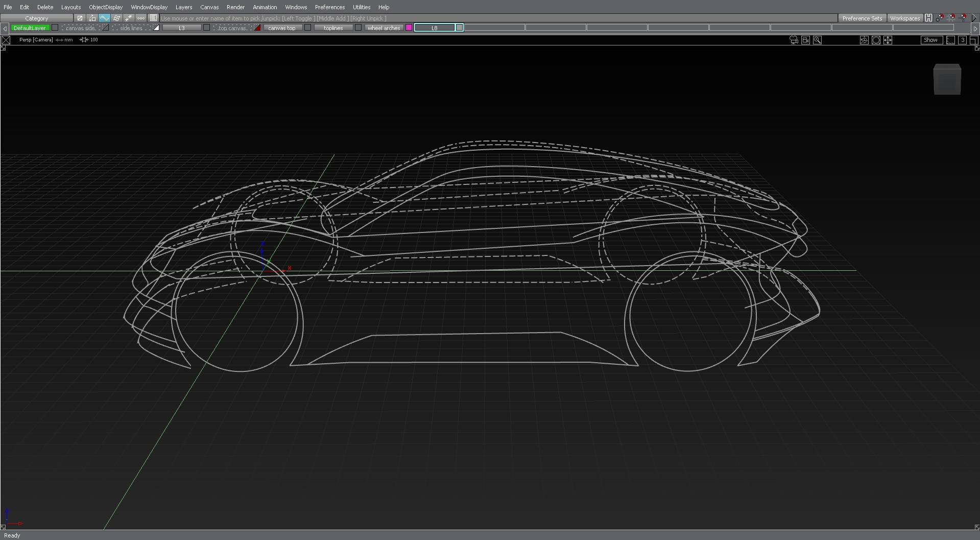Image resolution: width=980 pixels, height=540 pixels.
Task: Click the magnet snap icon near Workspaces
Action: 940,18
